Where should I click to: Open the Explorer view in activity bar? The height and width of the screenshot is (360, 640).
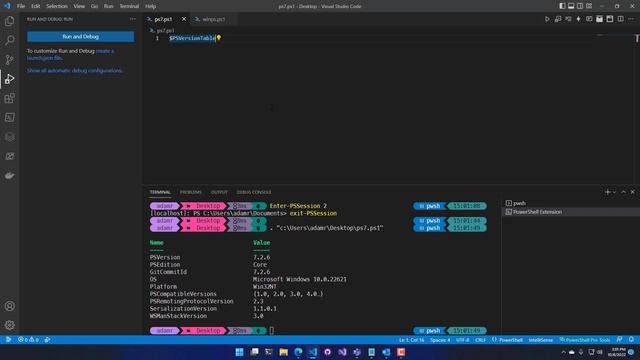pyautogui.click(x=9, y=21)
